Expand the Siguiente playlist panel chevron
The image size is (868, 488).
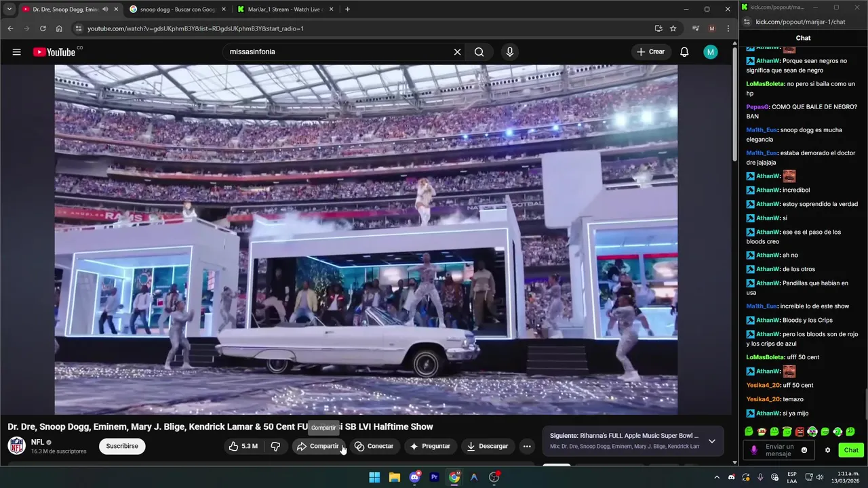click(712, 441)
